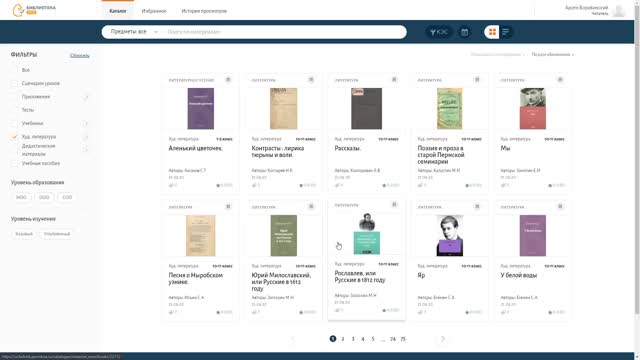Open the История просмотров tab

coord(204,11)
